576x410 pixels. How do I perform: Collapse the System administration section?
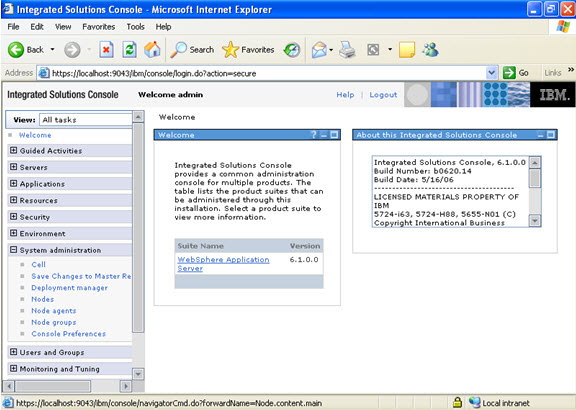pos(14,249)
